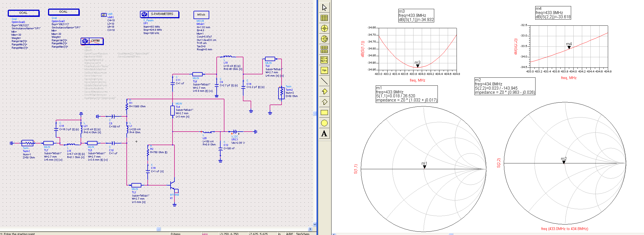The image size is (644, 235).
Task: Choose the line drawing tool
Action: 324,81
